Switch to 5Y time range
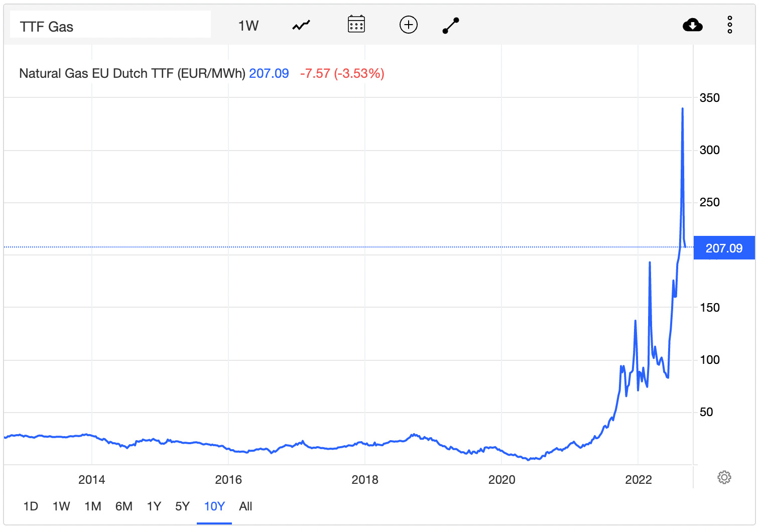Screen dimensions: 759x532 (183, 506)
